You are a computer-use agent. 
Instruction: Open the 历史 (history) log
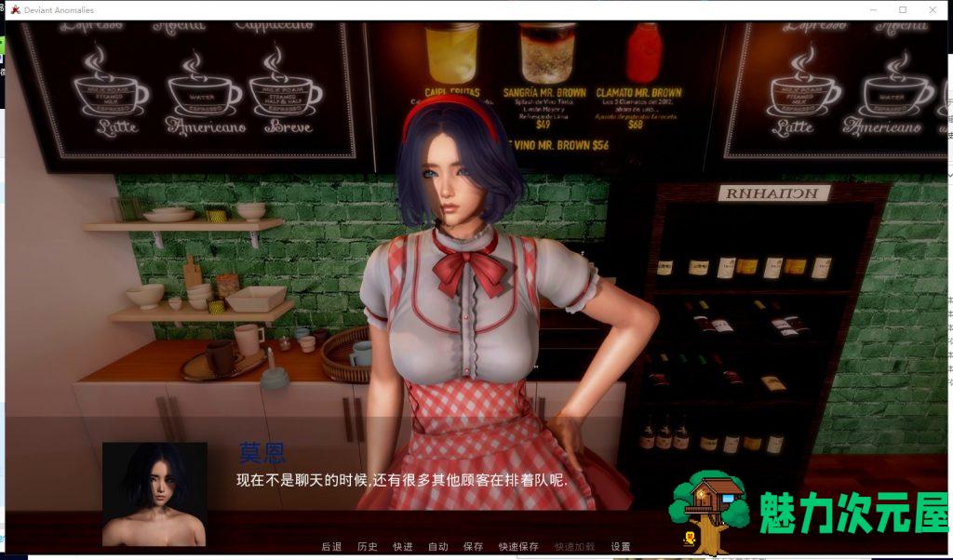point(367,547)
